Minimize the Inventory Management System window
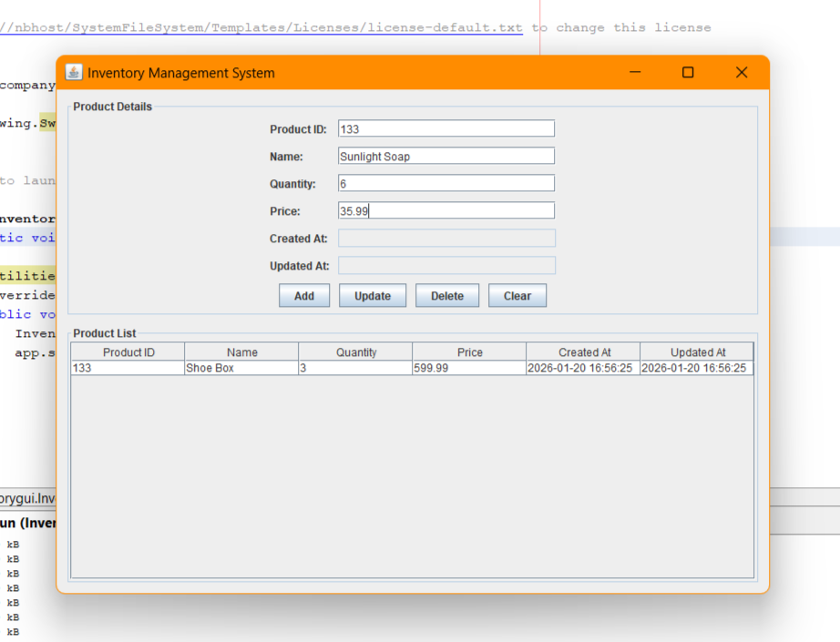The image size is (840, 642). (x=635, y=72)
